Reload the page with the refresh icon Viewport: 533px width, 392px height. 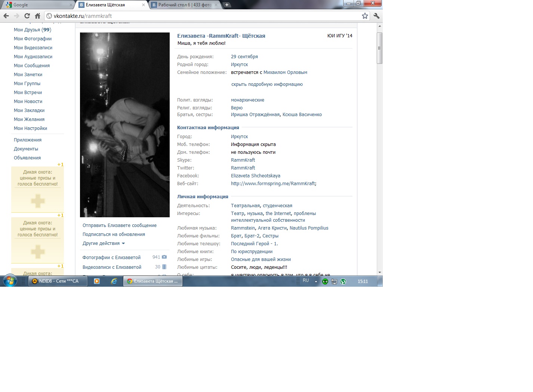(27, 16)
